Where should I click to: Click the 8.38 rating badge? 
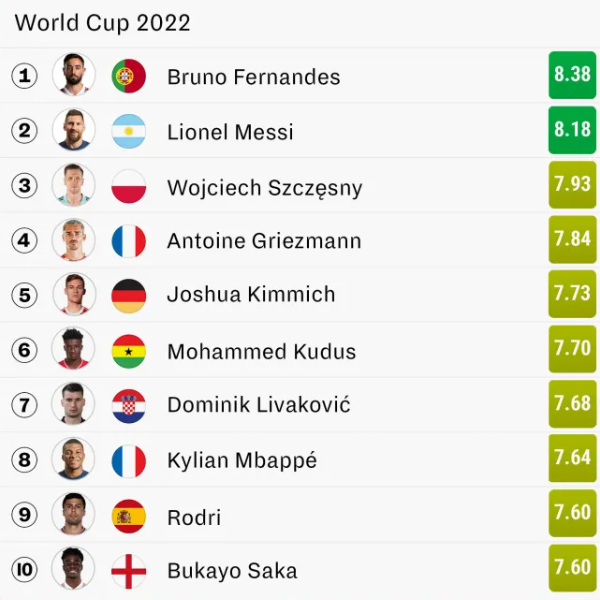(572, 75)
